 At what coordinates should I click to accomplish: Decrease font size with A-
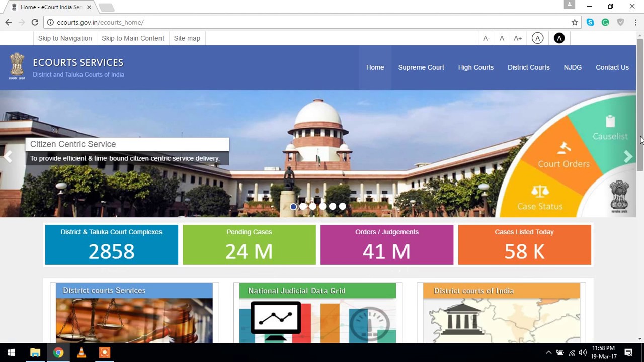click(x=486, y=38)
